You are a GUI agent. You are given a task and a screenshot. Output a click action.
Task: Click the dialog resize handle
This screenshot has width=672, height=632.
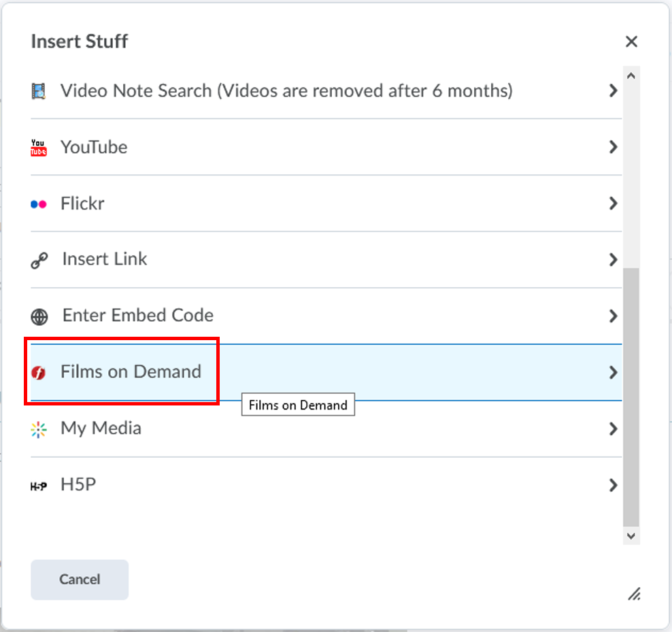[x=634, y=595]
